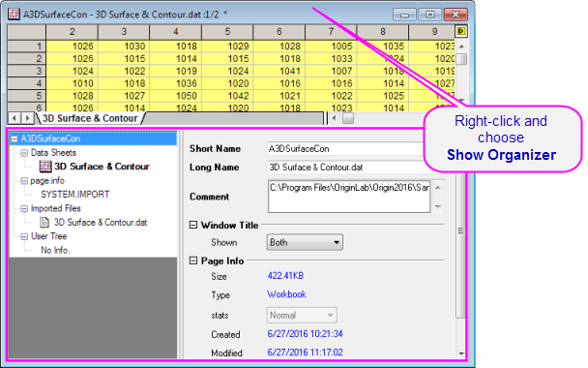This screenshot has width=588, height=368.
Task: Click the sheet tab scroll-left arrow
Action: tap(15, 118)
